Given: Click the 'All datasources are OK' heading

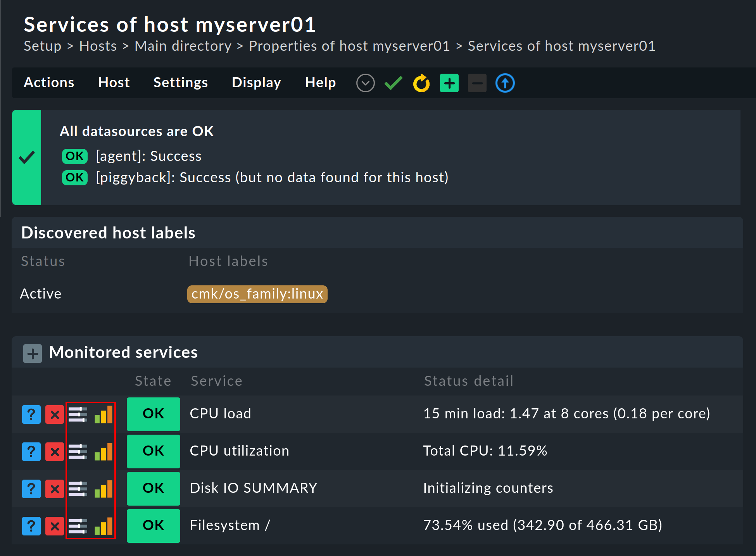Looking at the screenshot, I should coord(137,131).
